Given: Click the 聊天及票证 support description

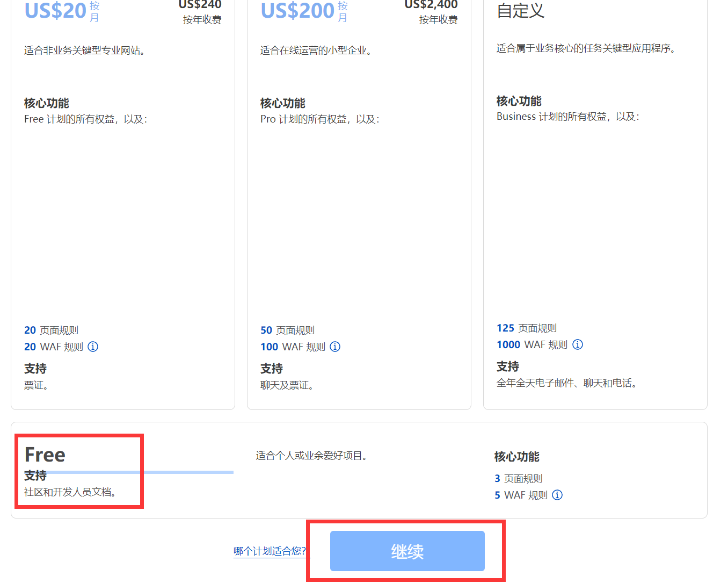Looking at the screenshot, I should click(287, 385).
